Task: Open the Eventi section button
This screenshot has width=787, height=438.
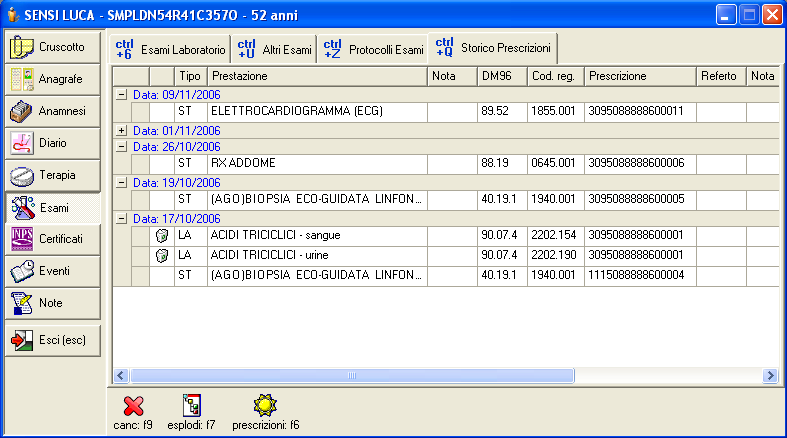Action: (53, 271)
